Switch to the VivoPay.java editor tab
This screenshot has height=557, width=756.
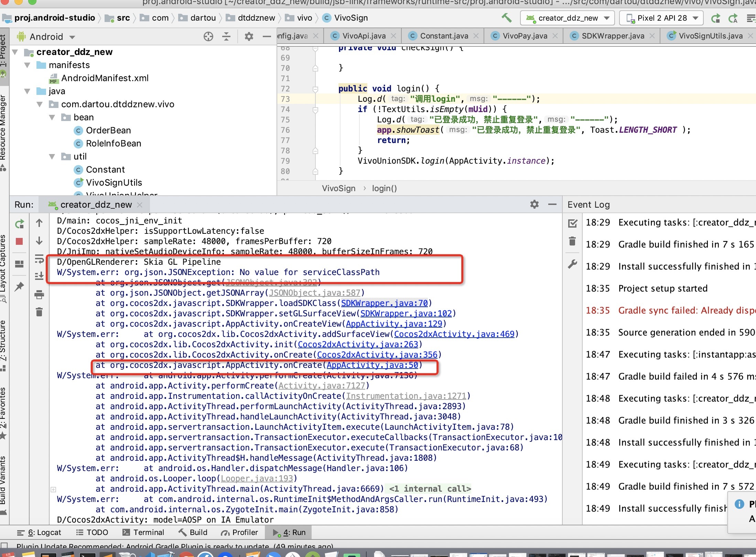(524, 36)
